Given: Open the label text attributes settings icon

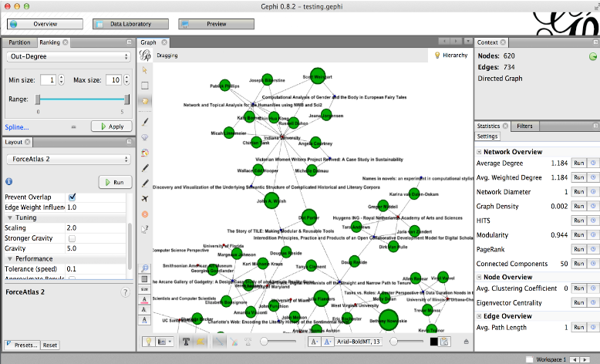Looking at the screenshot, I should (x=444, y=342).
